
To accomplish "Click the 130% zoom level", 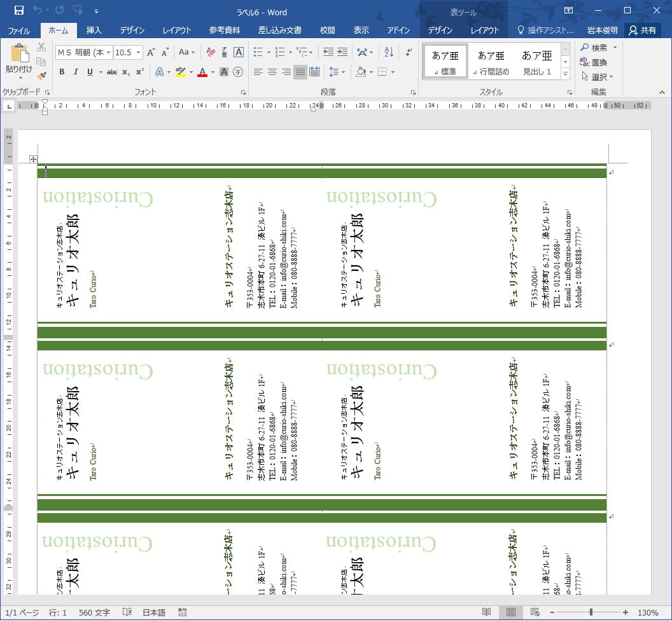I will coord(648,612).
